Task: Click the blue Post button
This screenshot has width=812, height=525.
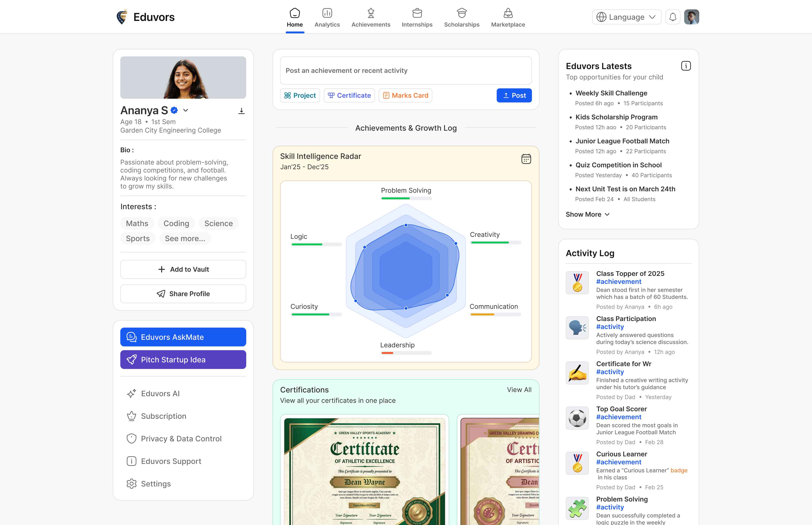Action: pyautogui.click(x=514, y=95)
